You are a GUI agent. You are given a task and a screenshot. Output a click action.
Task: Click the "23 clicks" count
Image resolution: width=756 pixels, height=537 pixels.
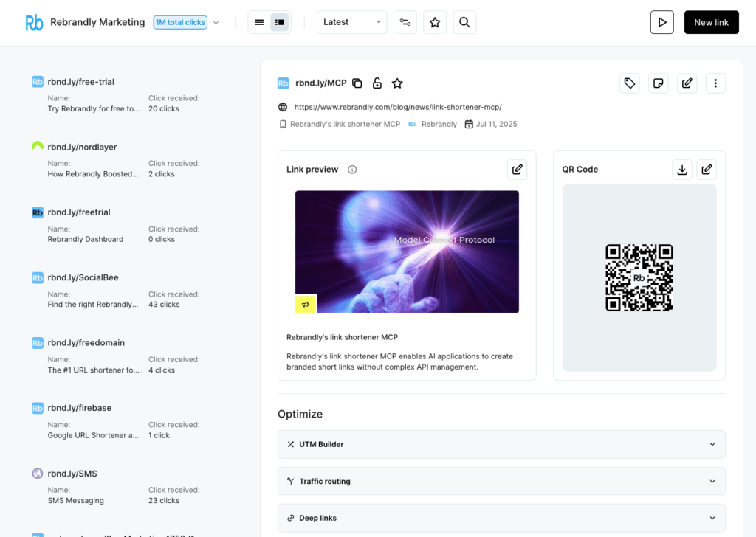click(x=164, y=500)
